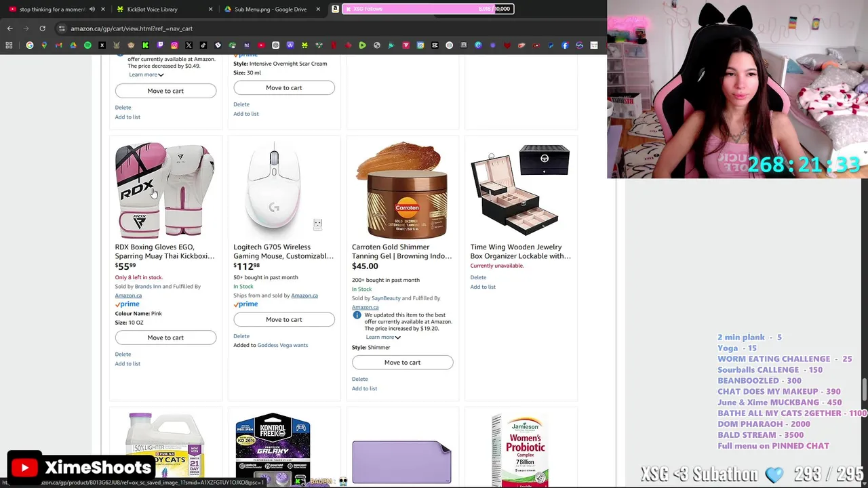Viewport: 868px width, 488px height.
Task: Expand Learn more under price decreased notice
Action: tap(146, 75)
